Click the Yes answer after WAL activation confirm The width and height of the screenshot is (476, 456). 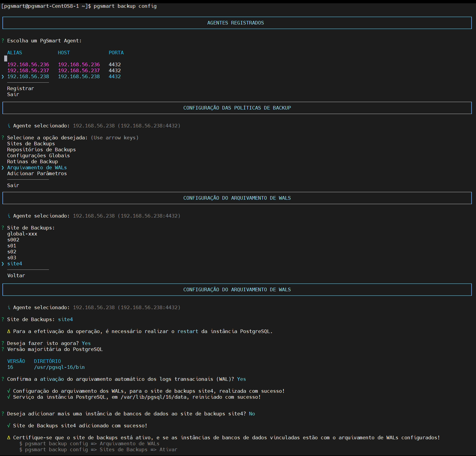point(242,379)
